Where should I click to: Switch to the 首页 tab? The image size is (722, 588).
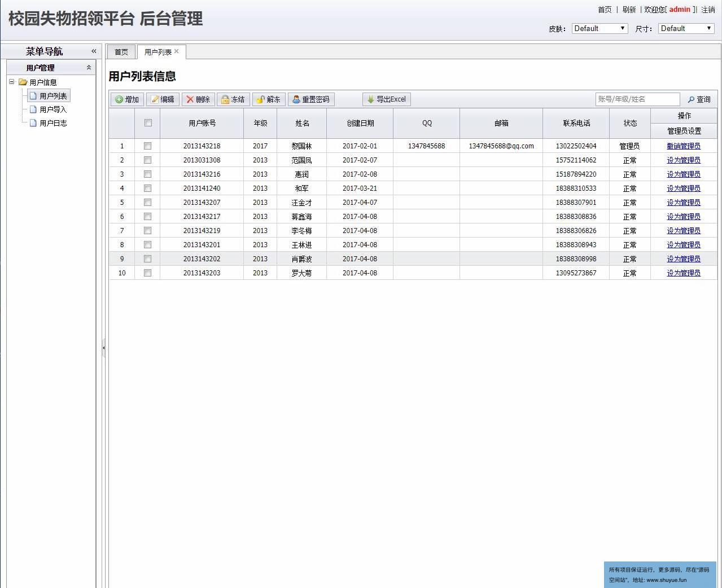click(x=121, y=52)
